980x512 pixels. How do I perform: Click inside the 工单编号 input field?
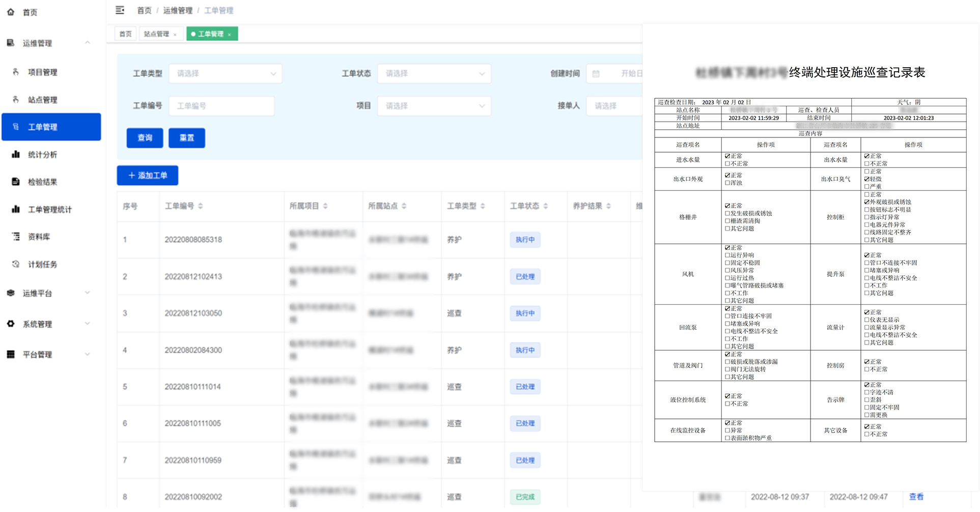(221, 106)
